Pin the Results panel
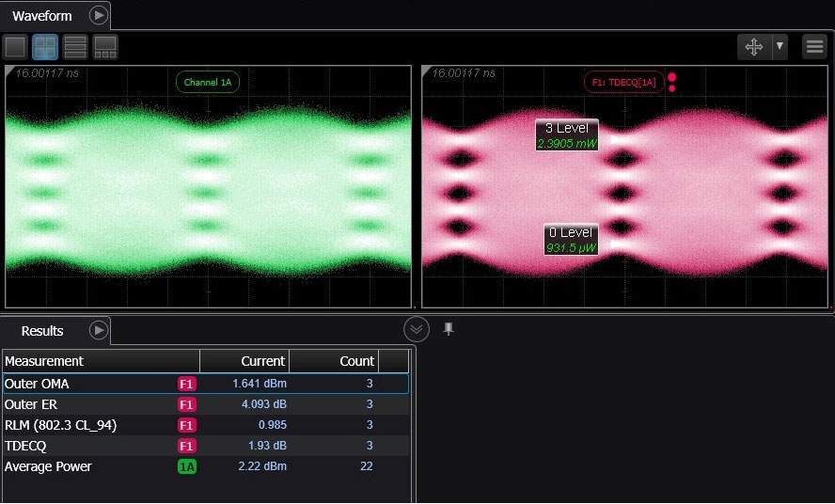Screen dimensions: 835x504 (449, 329)
